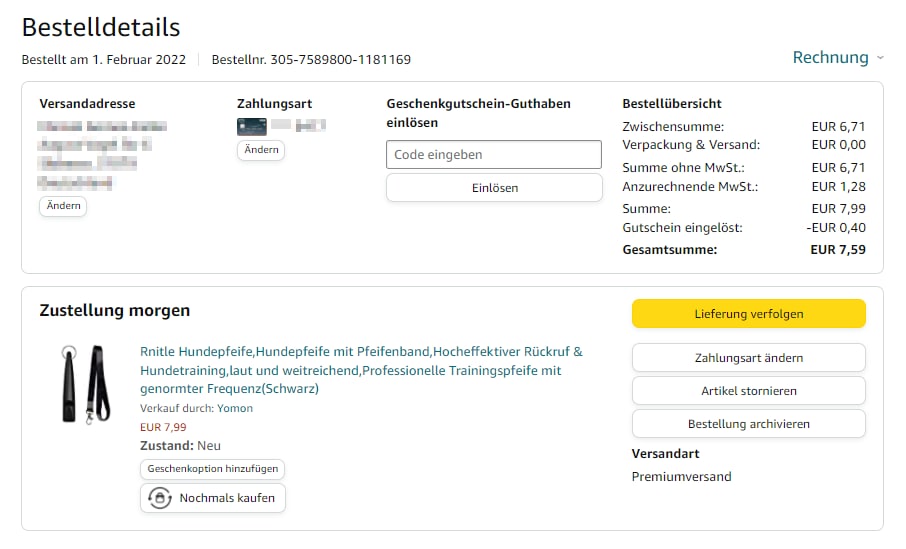Open the Rnitle Hundepfeife product title link
Viewport: 906px width, 549px height.
pos(361,370)
